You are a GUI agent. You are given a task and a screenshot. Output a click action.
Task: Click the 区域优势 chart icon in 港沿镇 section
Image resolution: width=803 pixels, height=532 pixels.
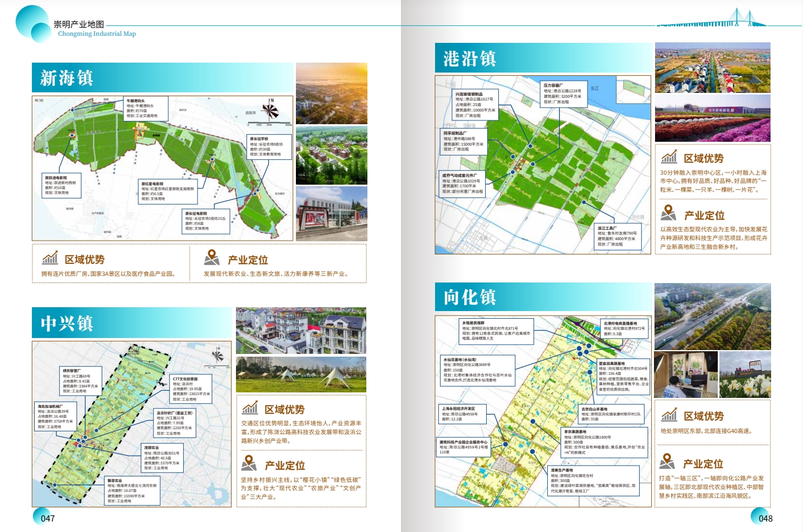[x=669, y=157]
